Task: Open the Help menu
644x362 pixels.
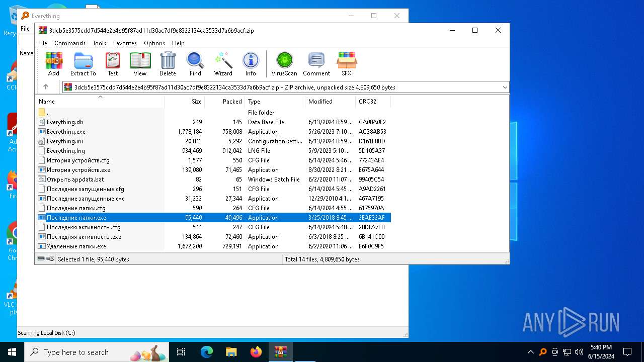Action: coord(178,43)
